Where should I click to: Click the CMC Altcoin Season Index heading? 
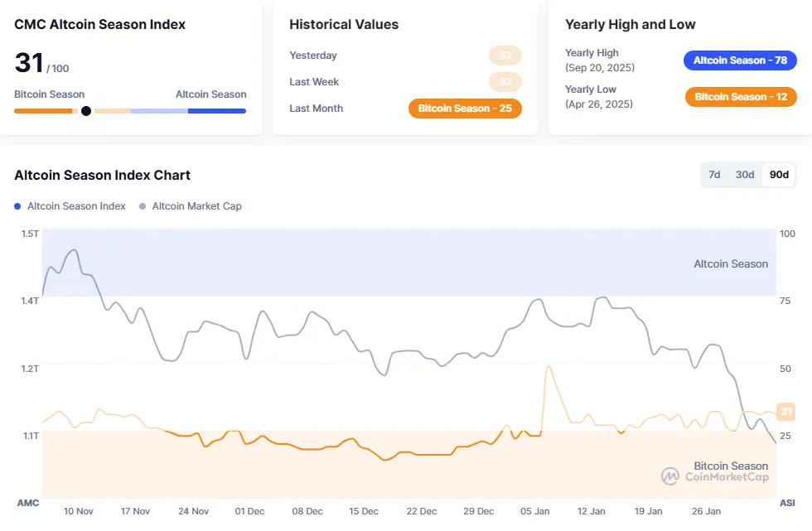coord(99,25)
